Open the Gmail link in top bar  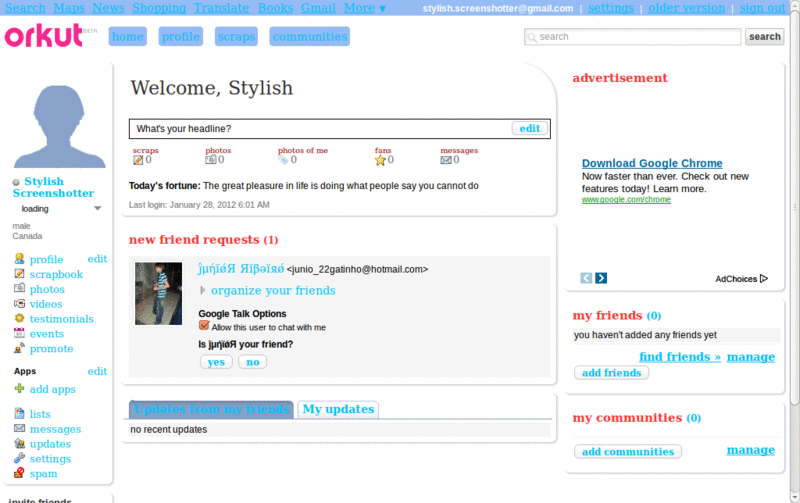click(x=318, y=8)
